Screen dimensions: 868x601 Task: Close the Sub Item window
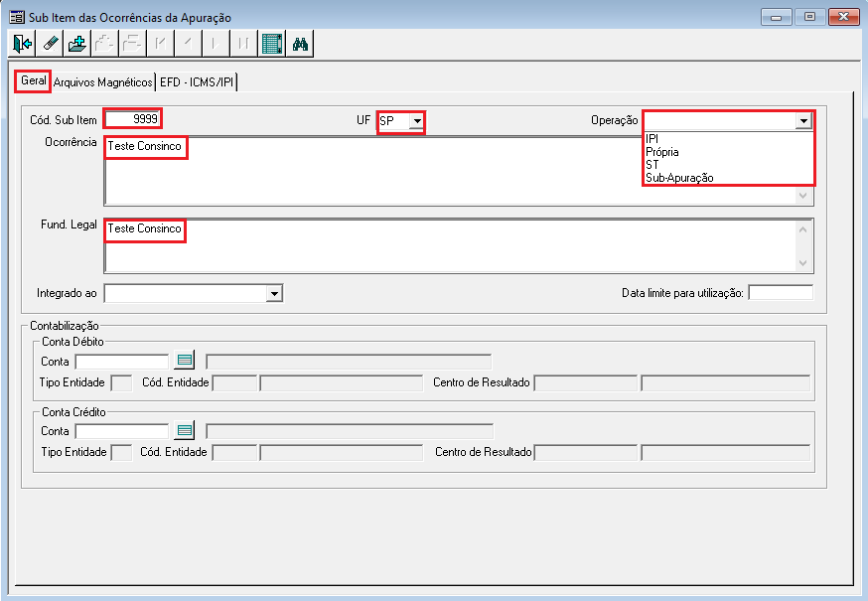pos(843,17)
